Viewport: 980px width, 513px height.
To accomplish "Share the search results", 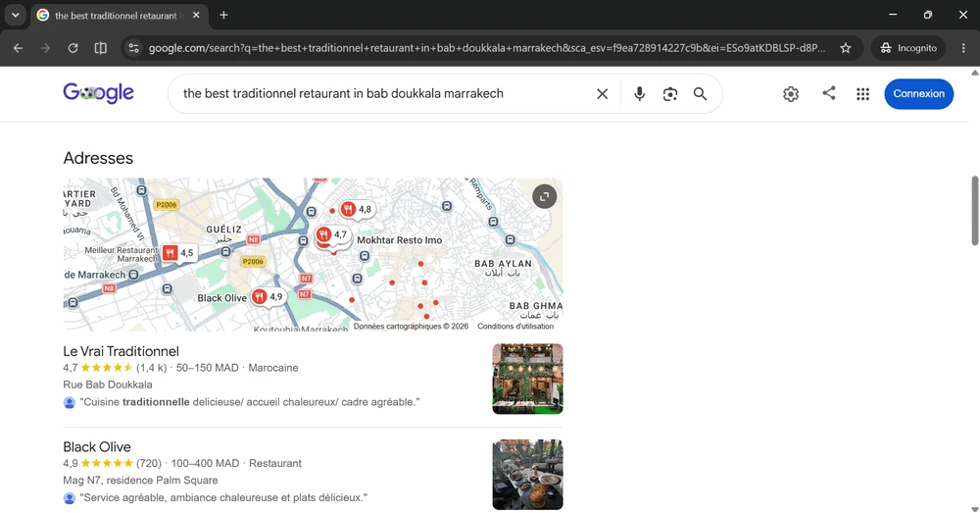I will click(x=829, y=93).
